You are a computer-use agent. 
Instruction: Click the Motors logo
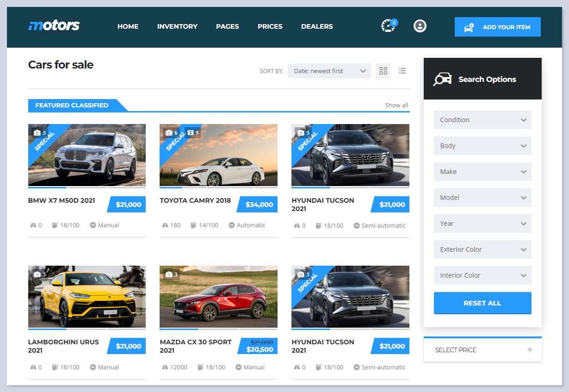coord(54,26)
